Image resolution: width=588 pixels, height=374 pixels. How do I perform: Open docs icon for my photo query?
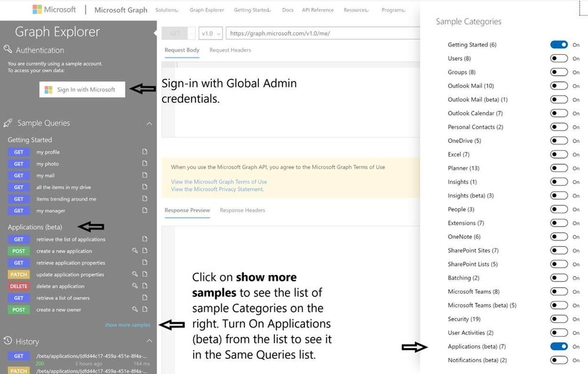(145, 163)
